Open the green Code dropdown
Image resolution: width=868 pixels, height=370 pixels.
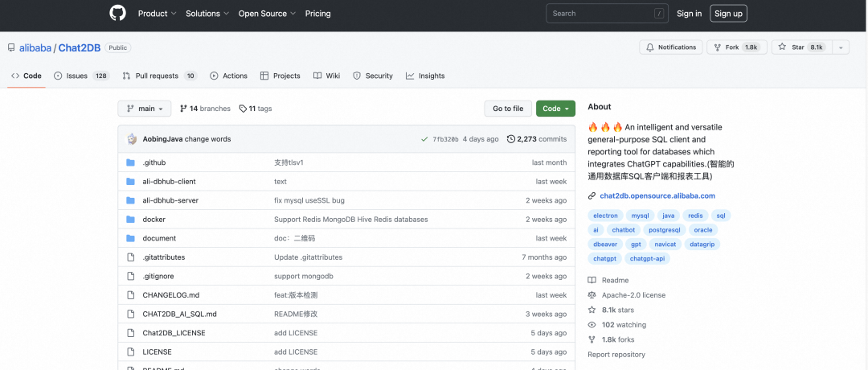pyautogui.click(x=555, y=109)
